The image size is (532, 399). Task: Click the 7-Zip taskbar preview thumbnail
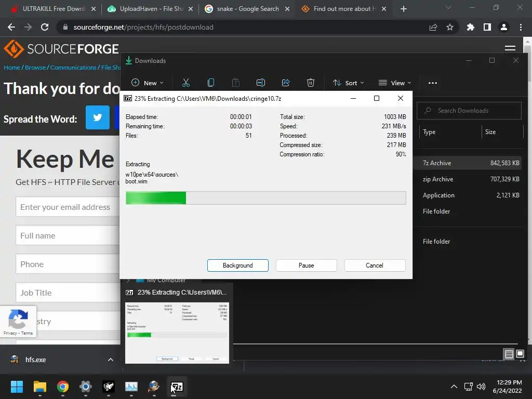coord(177,333)
